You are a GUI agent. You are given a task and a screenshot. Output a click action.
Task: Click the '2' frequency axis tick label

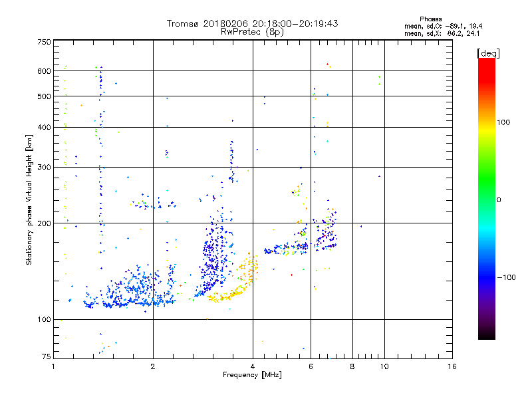tap(153, 367)
